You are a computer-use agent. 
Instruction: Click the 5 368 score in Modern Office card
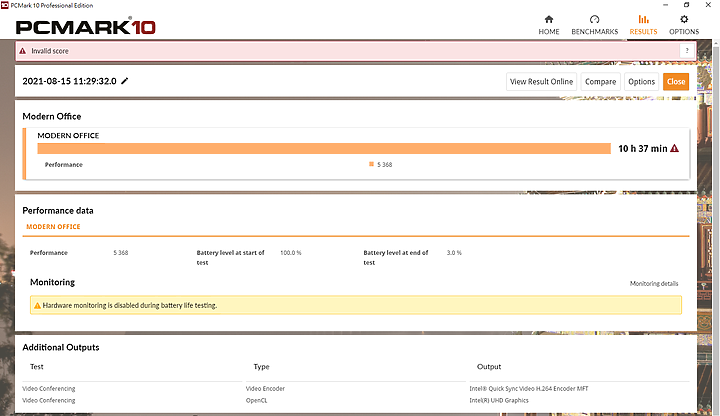(x=384, y=164)
